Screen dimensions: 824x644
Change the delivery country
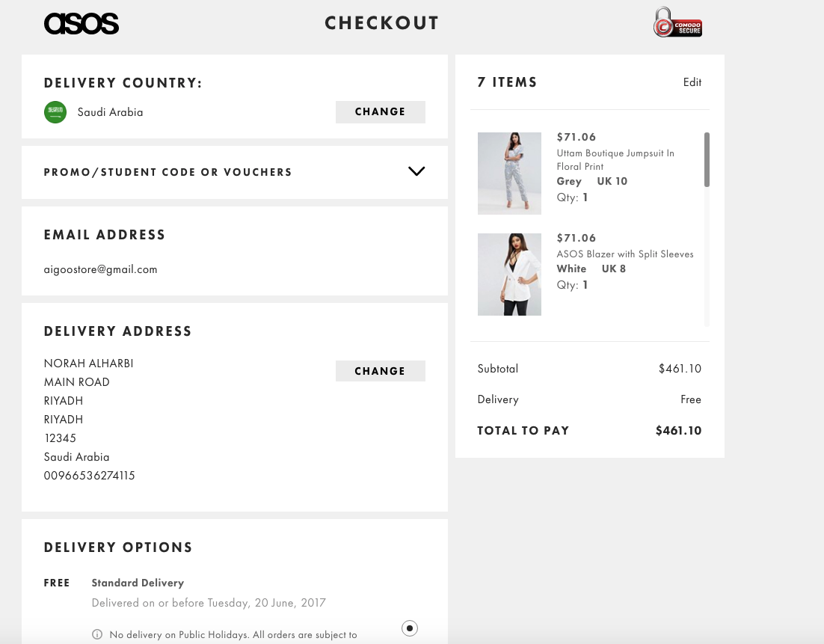pyautogui.click(x=380, y=112)
